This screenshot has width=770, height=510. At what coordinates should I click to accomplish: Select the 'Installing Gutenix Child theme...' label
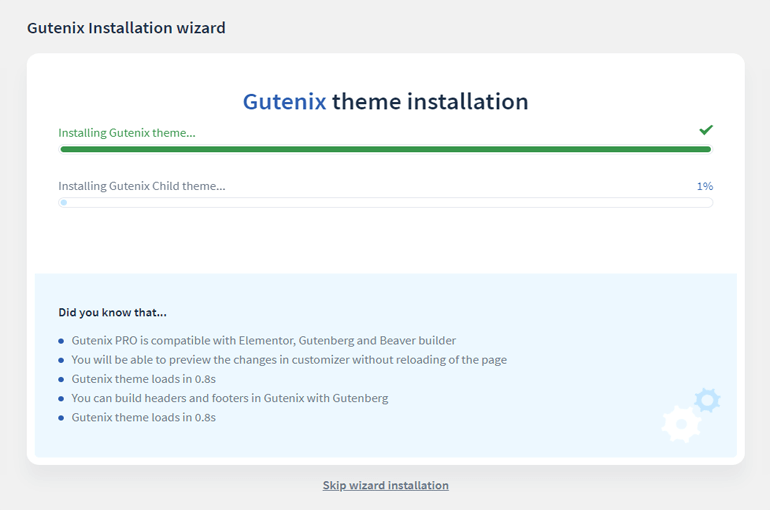click(x=142, y=186)
